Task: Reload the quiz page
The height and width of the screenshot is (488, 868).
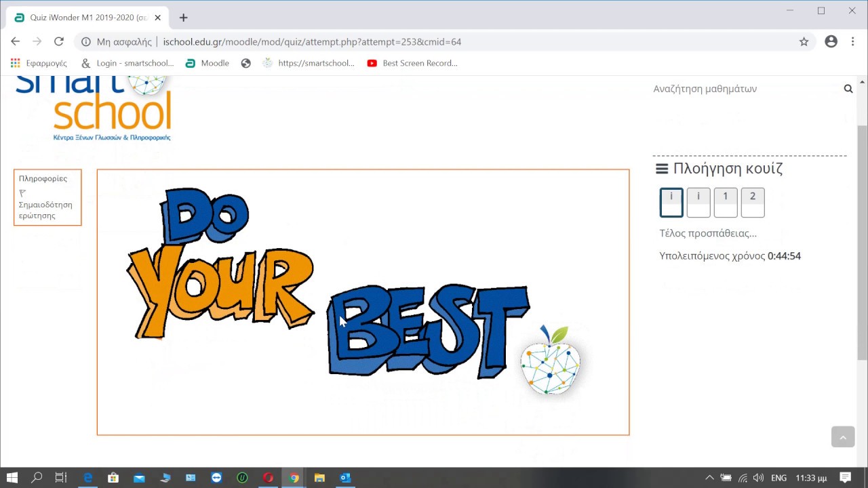Action: 59,41
